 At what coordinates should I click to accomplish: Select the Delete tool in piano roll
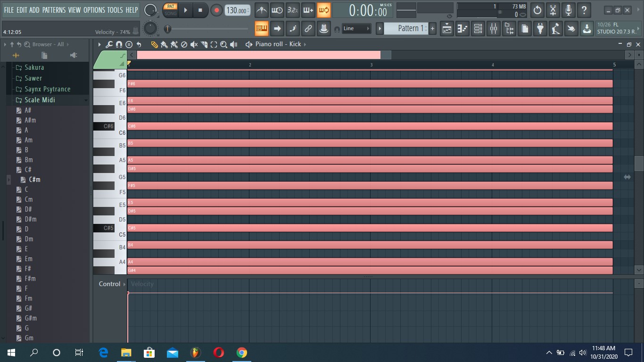coord(184,44)
